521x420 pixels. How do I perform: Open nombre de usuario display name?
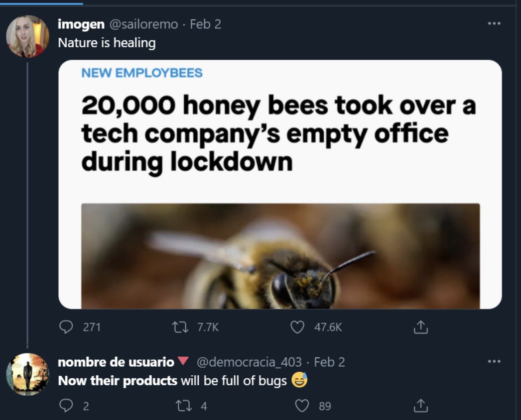[116, 362]
